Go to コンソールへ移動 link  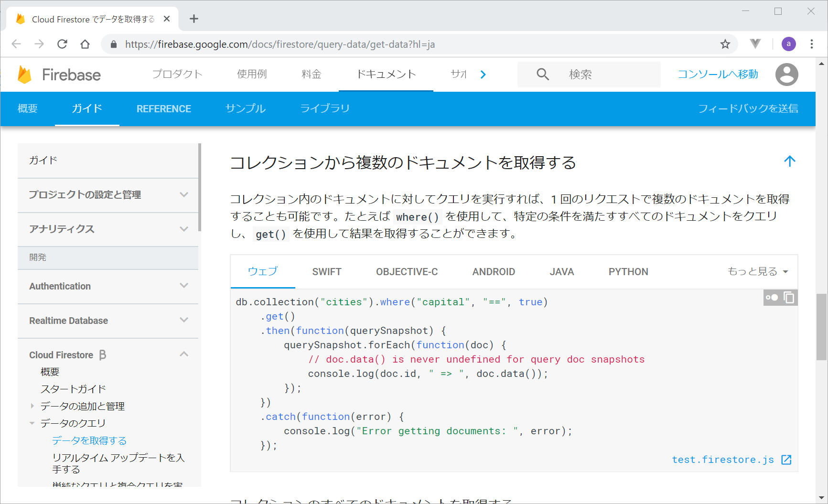click(718, 75)
